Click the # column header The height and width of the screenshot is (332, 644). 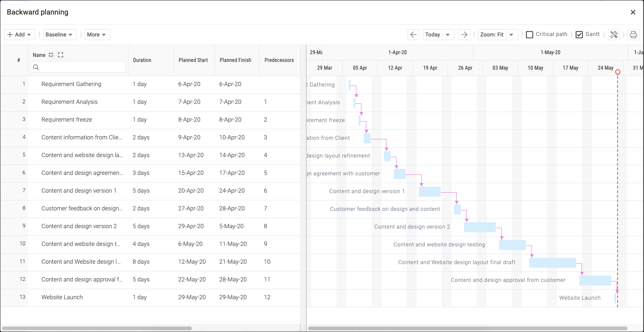(19, 60)
